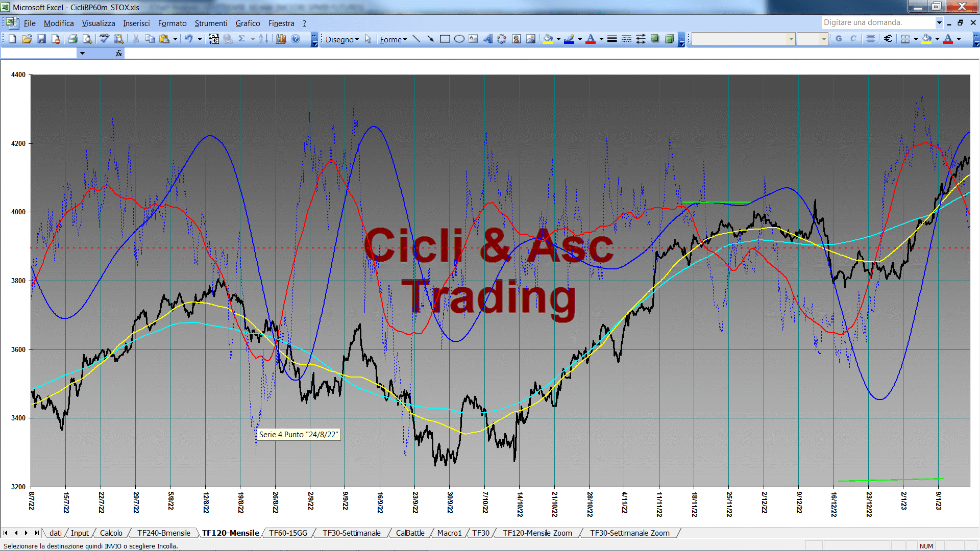Apply drawing Font Color red A
This screenshot has width=980, height=551.
(591, 39)
